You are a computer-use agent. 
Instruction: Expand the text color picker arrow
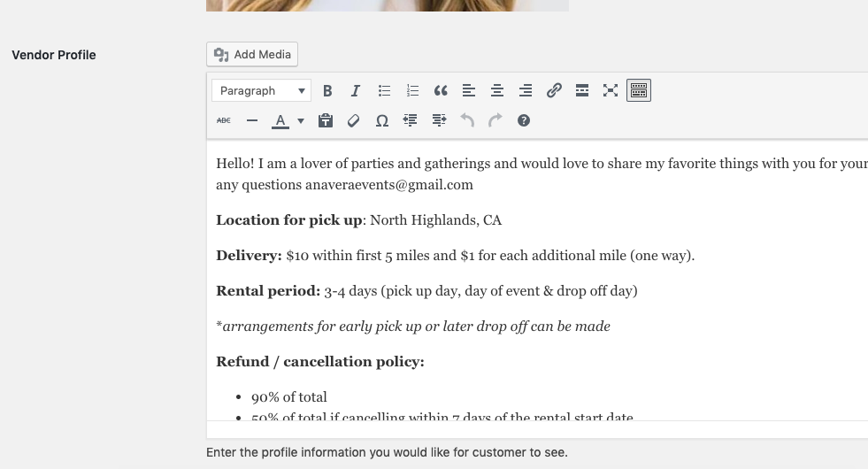(x=301, y=120)
